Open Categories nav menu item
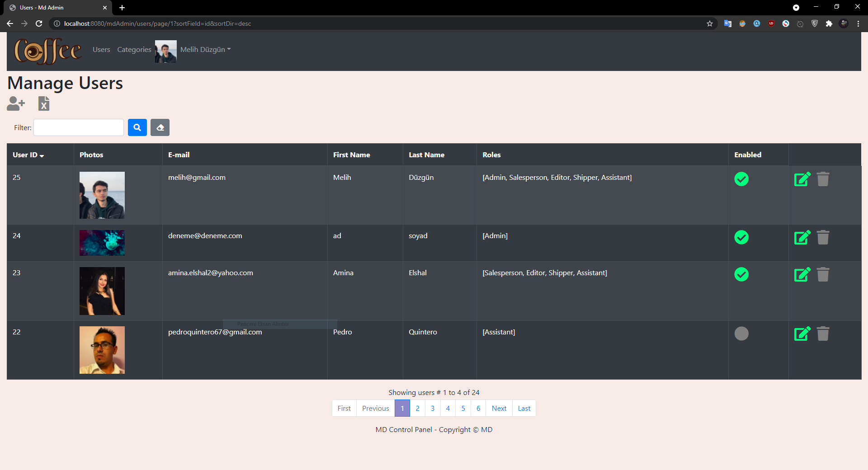 pos(134,50)
